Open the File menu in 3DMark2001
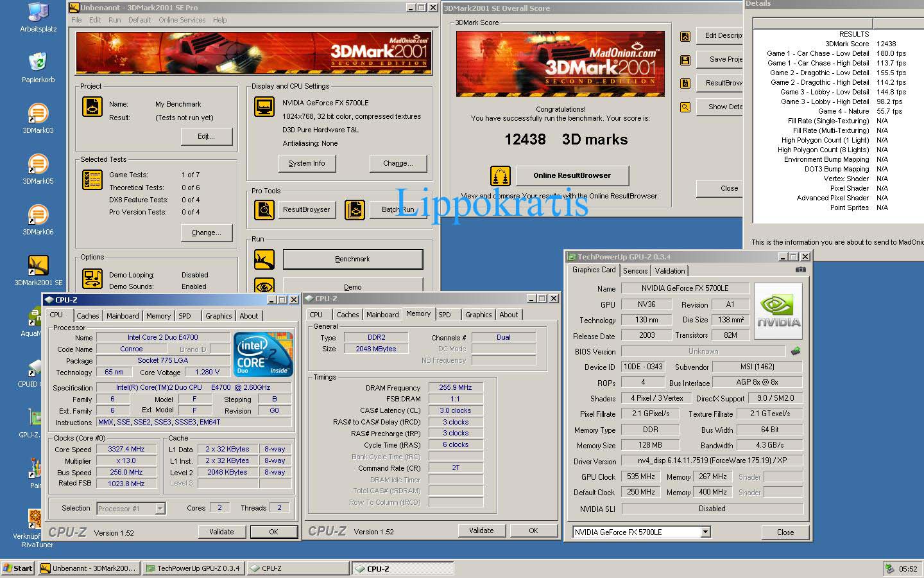Image resolution: width=924 pixels, height=578 pixels. click(x=76, y=20)
